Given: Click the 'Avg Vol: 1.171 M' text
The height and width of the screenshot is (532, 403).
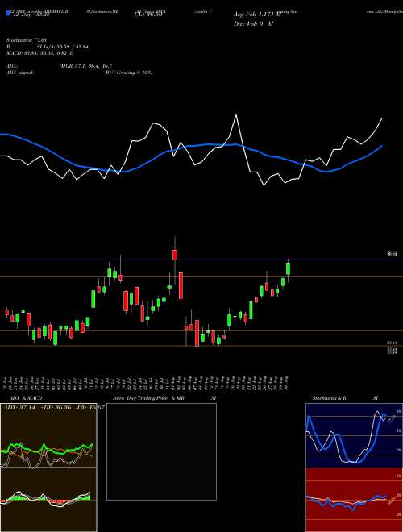Looking at the screenshot, I should [257, 15].
